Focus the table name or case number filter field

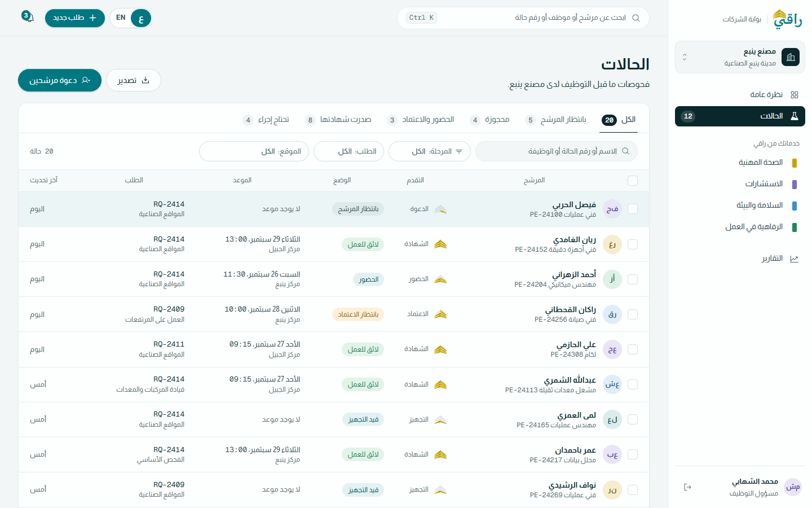tap(557, 151)
